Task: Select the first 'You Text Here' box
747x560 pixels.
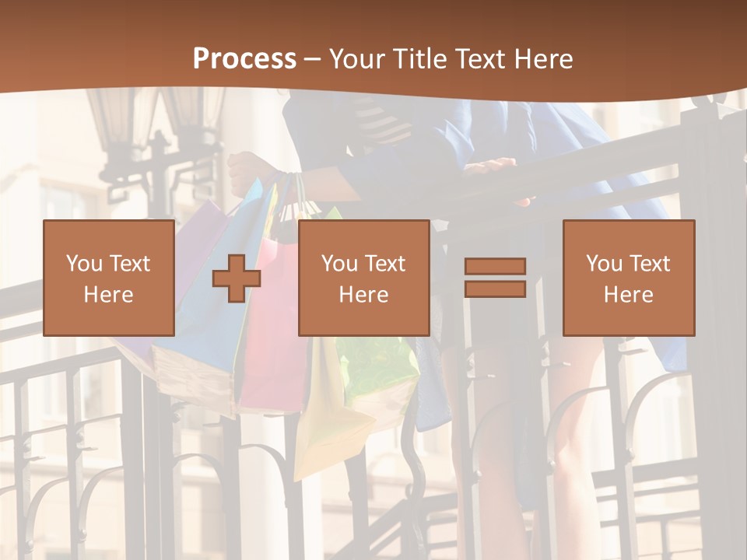Action: tap(109, 278)
